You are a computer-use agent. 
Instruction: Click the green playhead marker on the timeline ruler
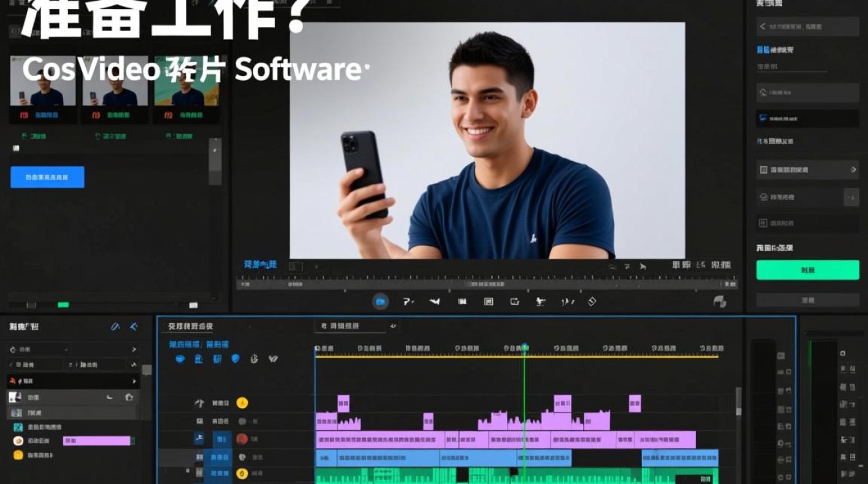coord(524,348)
